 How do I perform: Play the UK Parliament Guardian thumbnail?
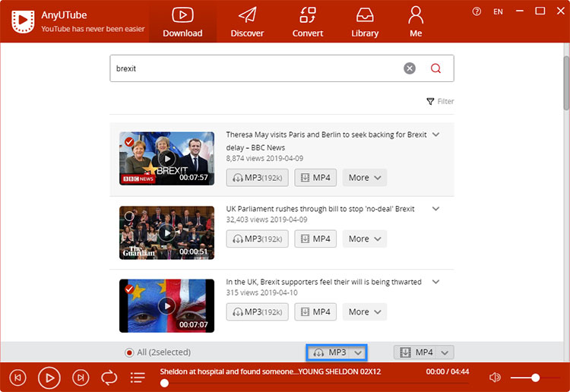[167, 233]
